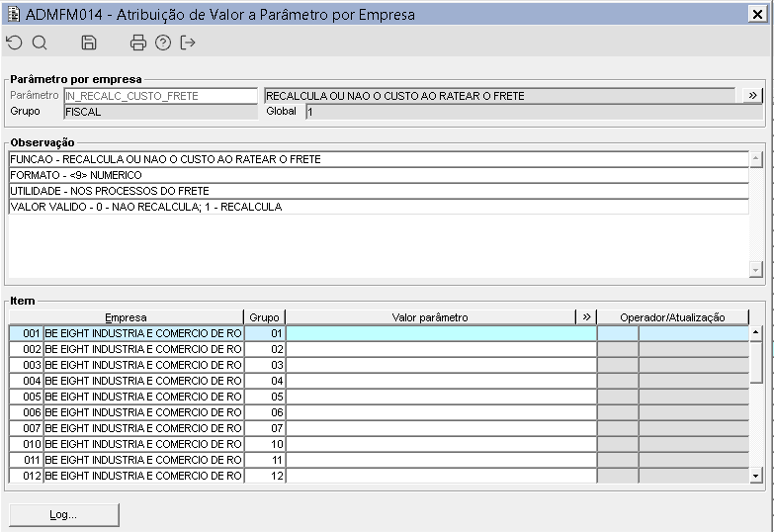
Task: Click the >> button in Valor parâmetro header
Action: tap(586, 317)
